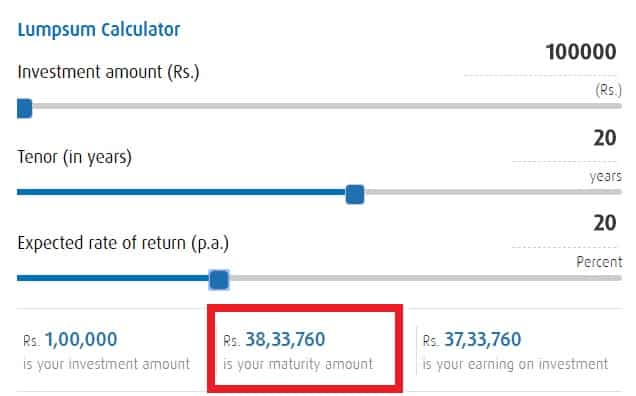This screenshot has height=396, width=636.
Task: Click the Tenor slider handle
Action: pos(355,194)
